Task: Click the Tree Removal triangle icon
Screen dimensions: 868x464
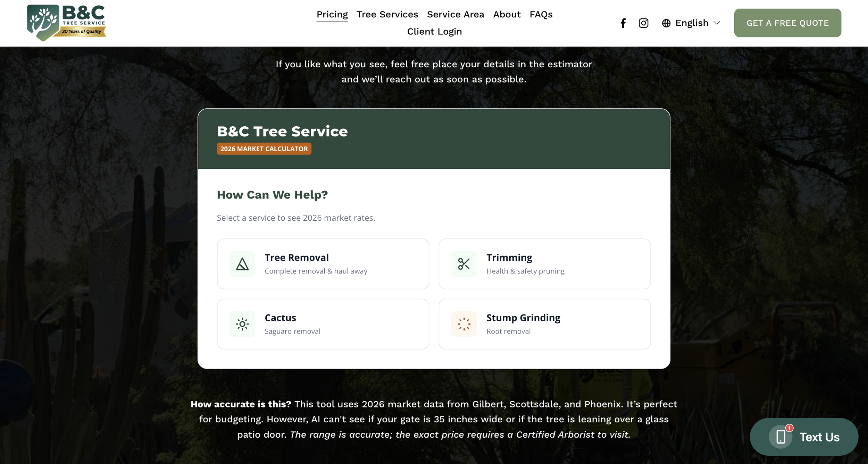Action: click(x=242, y=264)
